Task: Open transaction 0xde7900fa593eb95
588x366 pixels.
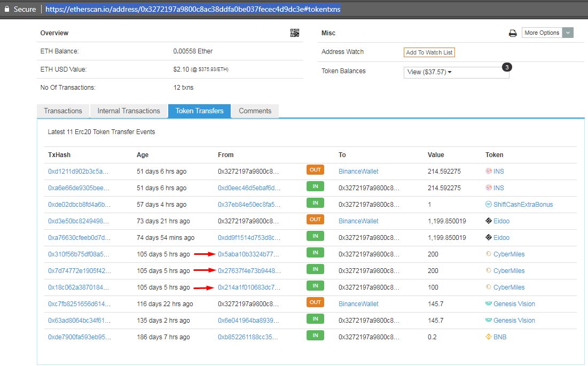Action: click(80, 337)
